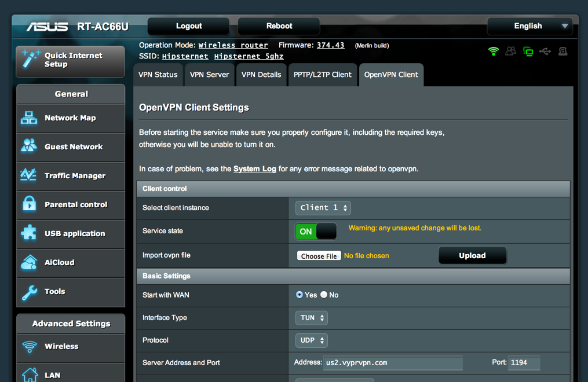Open USB application in sidebar
The image size is (588, 382).
(71, 234)
